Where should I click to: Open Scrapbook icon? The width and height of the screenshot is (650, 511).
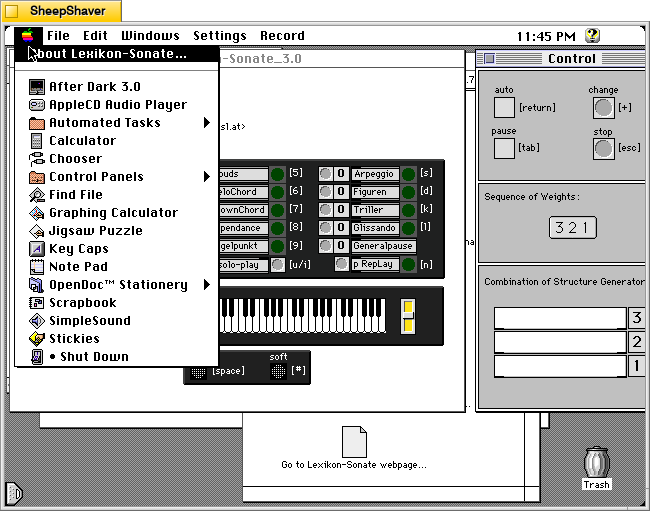click(x=36, y=303)
